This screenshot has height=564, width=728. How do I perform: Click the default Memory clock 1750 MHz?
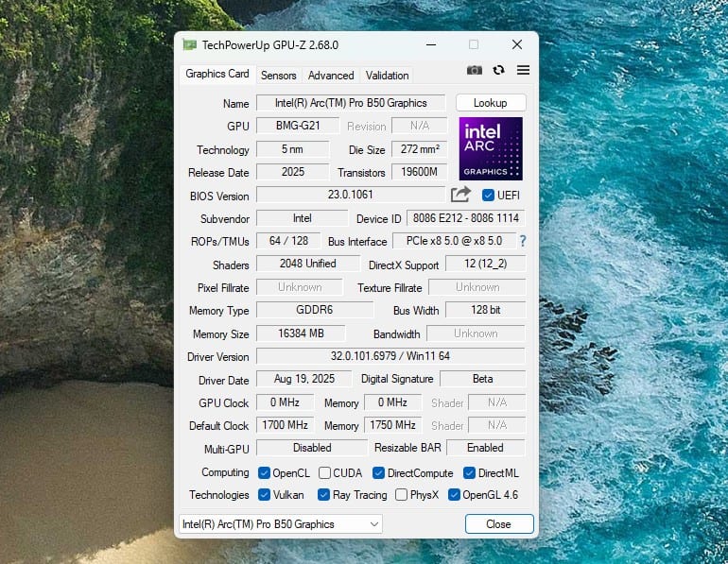coord(392,425)
